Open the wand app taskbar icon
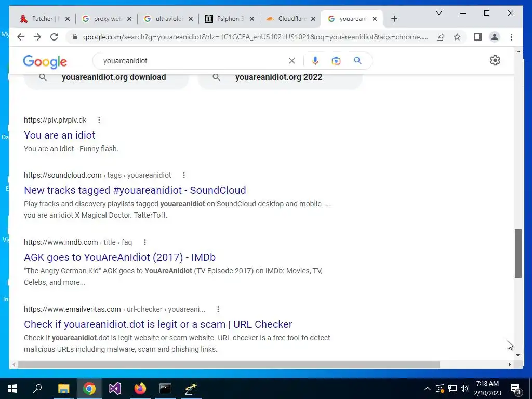The image size is (532, 399). point(191,389)
